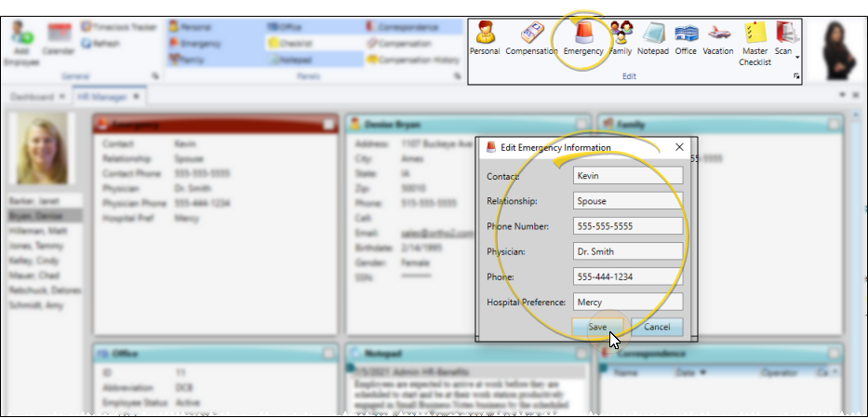This screenshot has height=418, width=868.
Task: Expand the Scan dropdown arrow
Action: [x=797, y=58]
